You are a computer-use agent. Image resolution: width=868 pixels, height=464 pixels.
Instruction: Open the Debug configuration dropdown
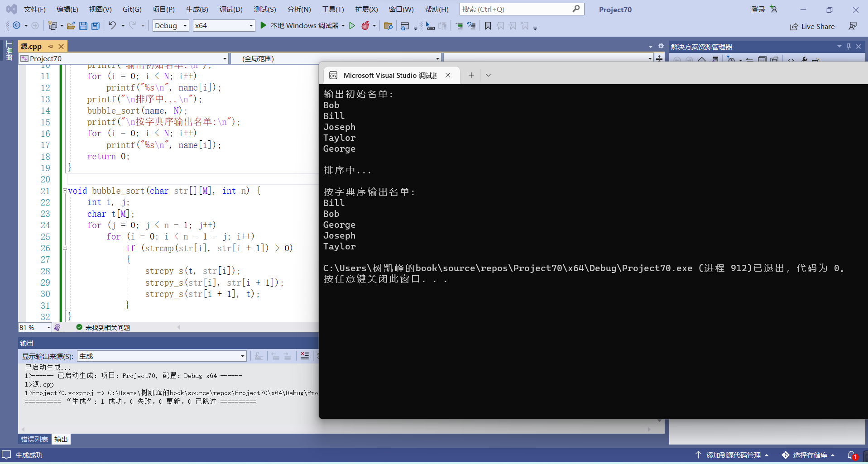pyautogui.click(x=171, y=26)
